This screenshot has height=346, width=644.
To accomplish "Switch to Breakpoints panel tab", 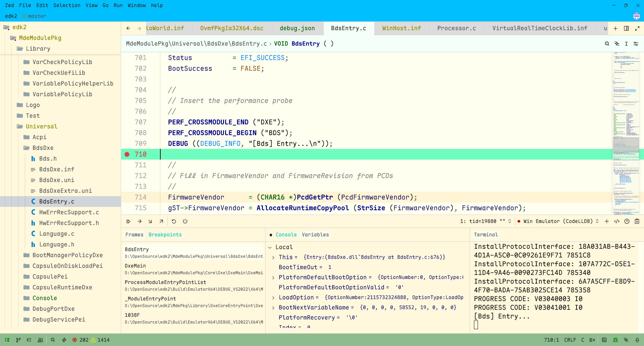I will tap(165, 235).
